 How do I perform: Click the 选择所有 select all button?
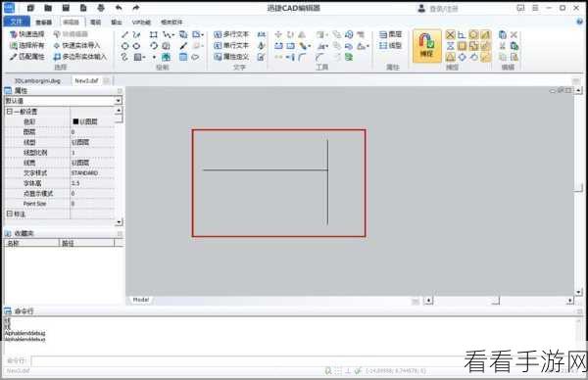point(27,46)
